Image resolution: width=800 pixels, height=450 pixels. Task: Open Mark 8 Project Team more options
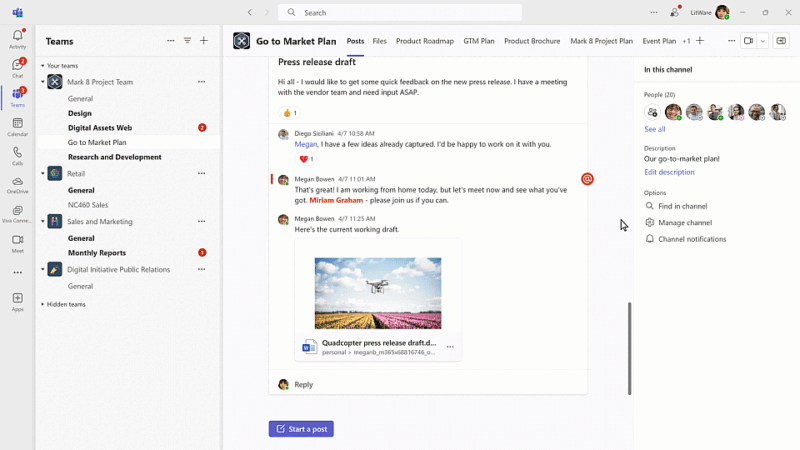[202, 82]
